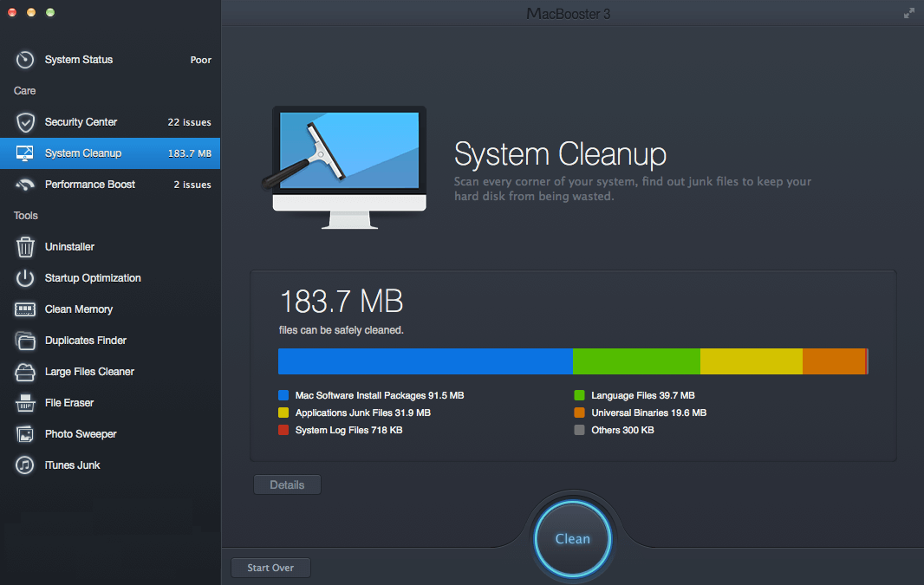Click the "iTunes Junk" label

pos(73,465)
